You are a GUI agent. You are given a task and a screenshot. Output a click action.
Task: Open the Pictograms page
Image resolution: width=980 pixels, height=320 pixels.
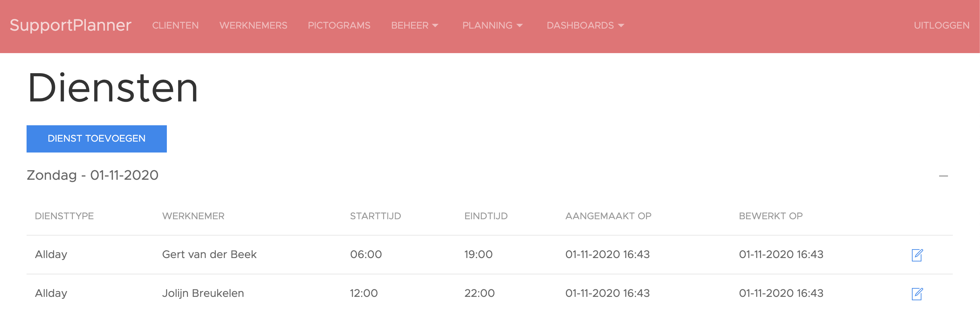pyautogui.click(x=338, y=26)
